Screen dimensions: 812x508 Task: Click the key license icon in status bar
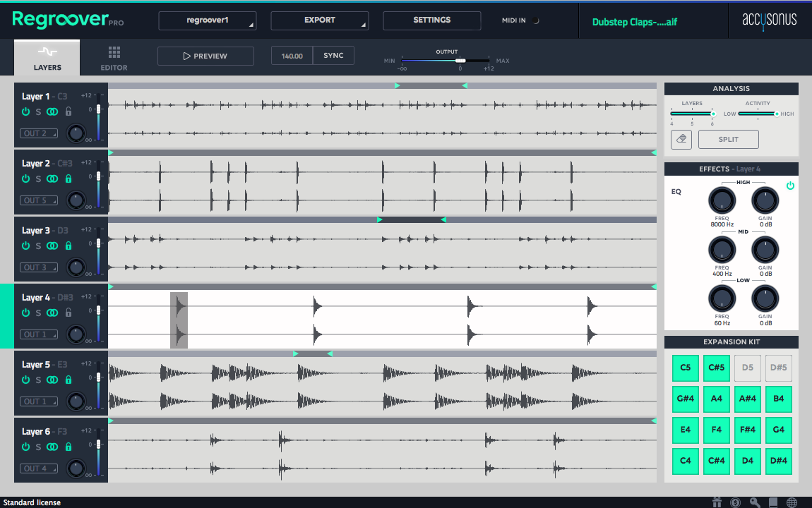click(x=755, y=502)
